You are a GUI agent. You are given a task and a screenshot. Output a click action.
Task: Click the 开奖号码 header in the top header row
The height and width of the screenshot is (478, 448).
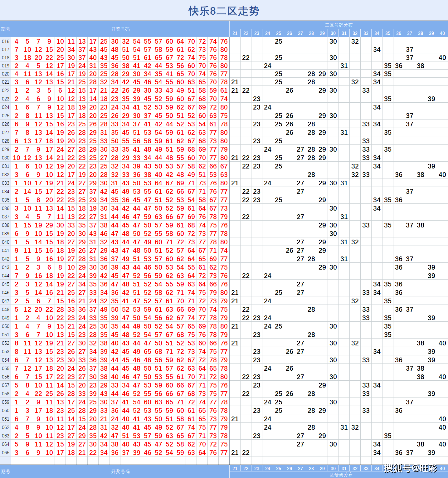pyautogui.click(x=120, y=29)
